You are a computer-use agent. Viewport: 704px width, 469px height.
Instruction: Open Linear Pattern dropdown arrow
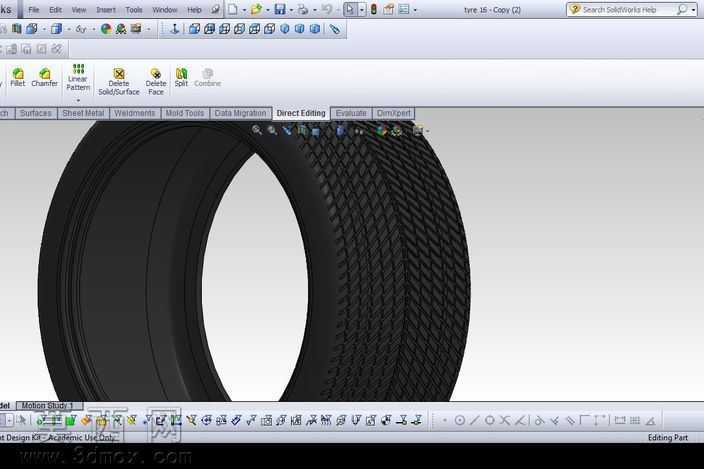pos(78,100)
